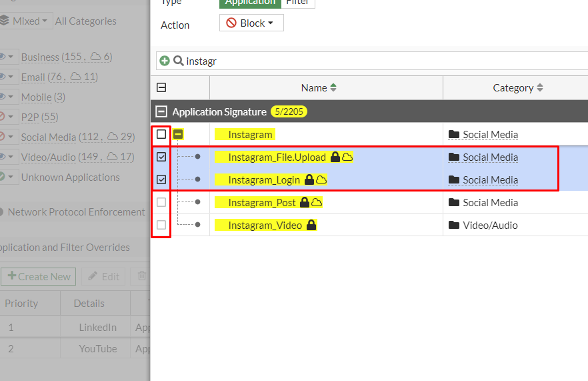Screen dimensions: 588x381
Task: Click Create New button
Action: click(39, 276)
